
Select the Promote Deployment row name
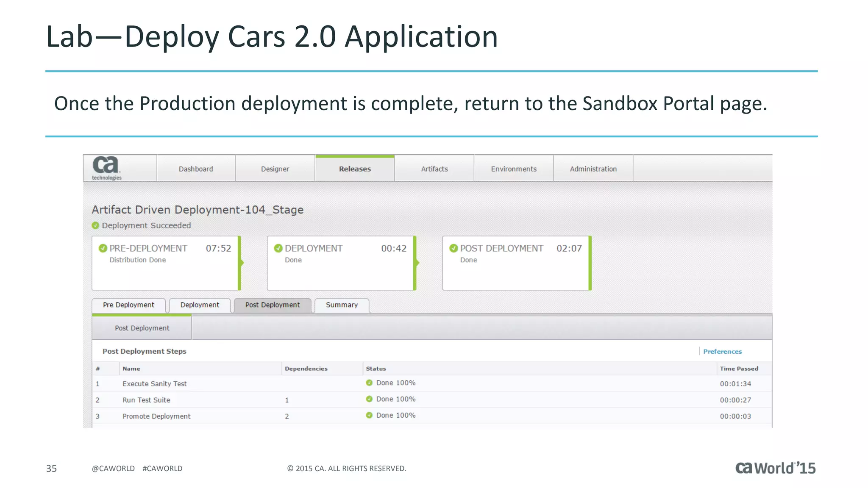coord(156,416)
